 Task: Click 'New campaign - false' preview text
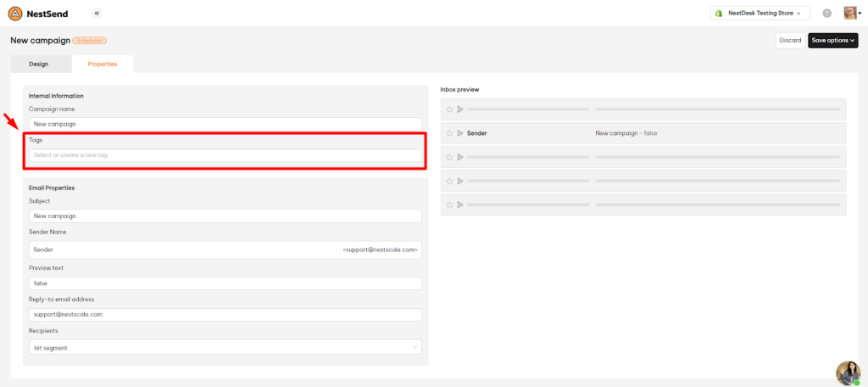coord(626,133)
